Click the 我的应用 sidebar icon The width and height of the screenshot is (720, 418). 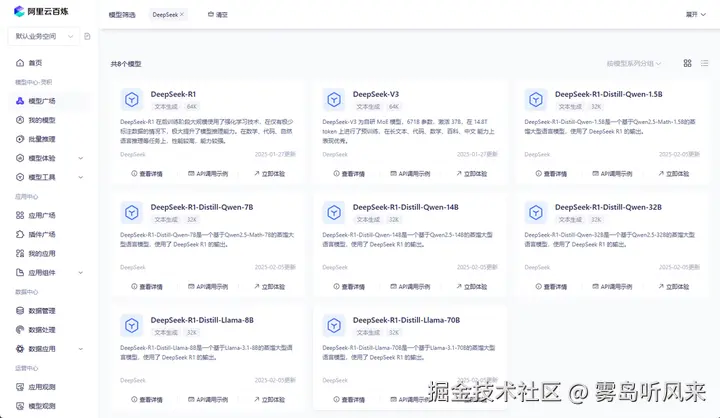point(20,254)
